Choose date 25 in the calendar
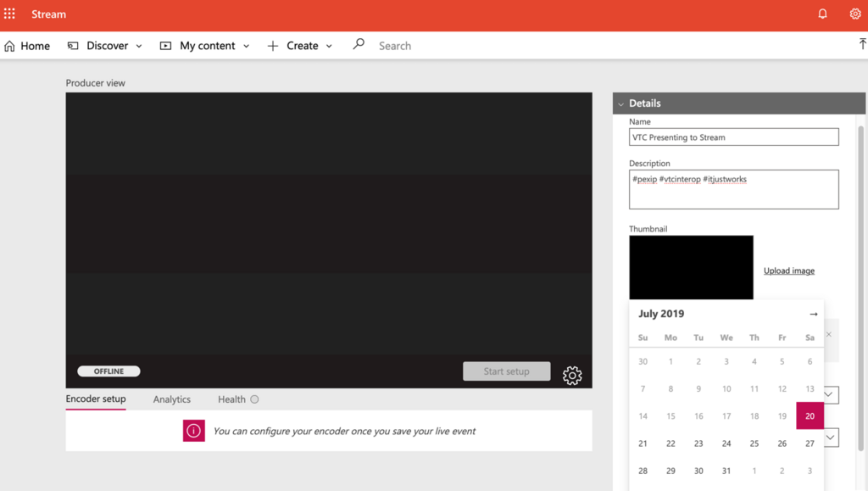868x491 pixels. 754,444
